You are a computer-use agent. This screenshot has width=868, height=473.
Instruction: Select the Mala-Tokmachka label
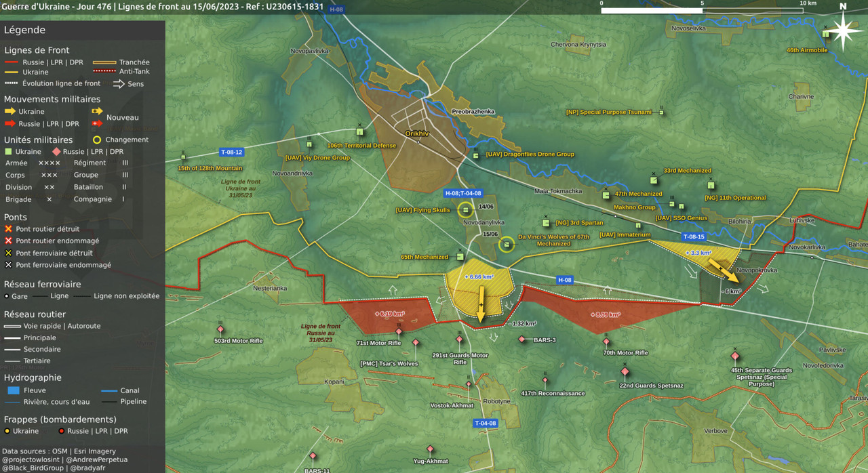[558, 191]
